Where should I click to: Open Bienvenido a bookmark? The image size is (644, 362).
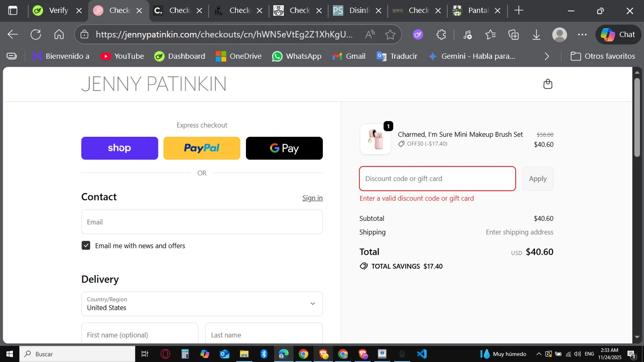pos(61,56)
